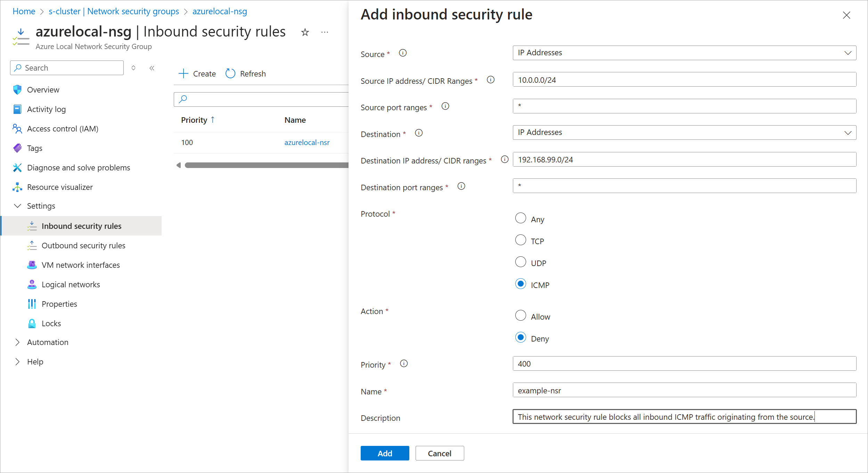Click the Priority input field showing 400
Image resolution: width=868 pixels, height=473 pixels.
[684, 364]
